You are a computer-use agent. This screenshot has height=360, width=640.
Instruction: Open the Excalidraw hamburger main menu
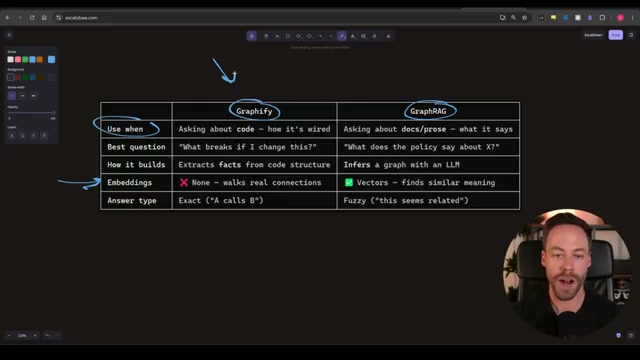(9, 35)
